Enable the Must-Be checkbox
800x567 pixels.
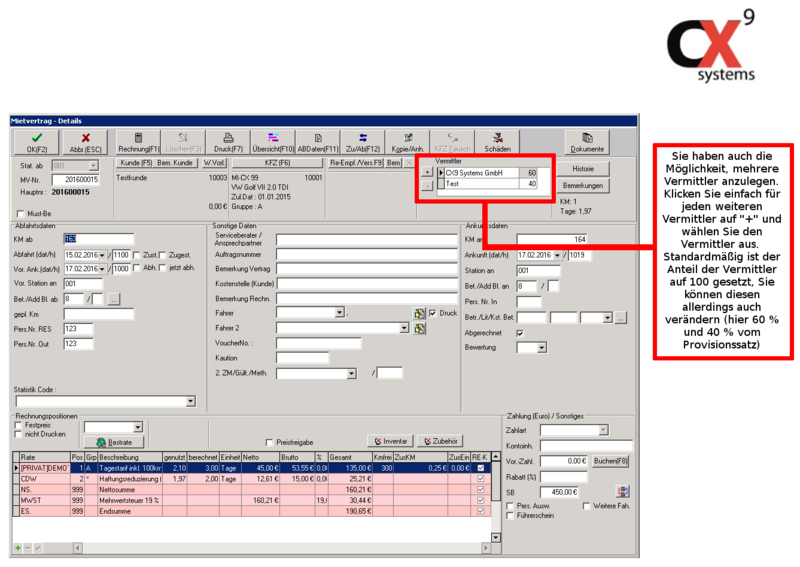[x=21, y=213]
